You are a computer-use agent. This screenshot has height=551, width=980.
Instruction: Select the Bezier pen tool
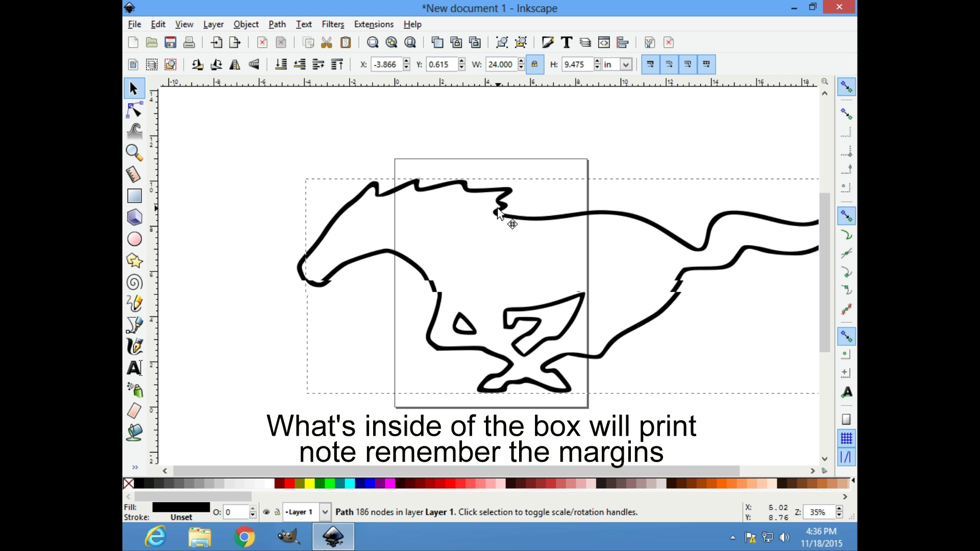pos(134,325)
